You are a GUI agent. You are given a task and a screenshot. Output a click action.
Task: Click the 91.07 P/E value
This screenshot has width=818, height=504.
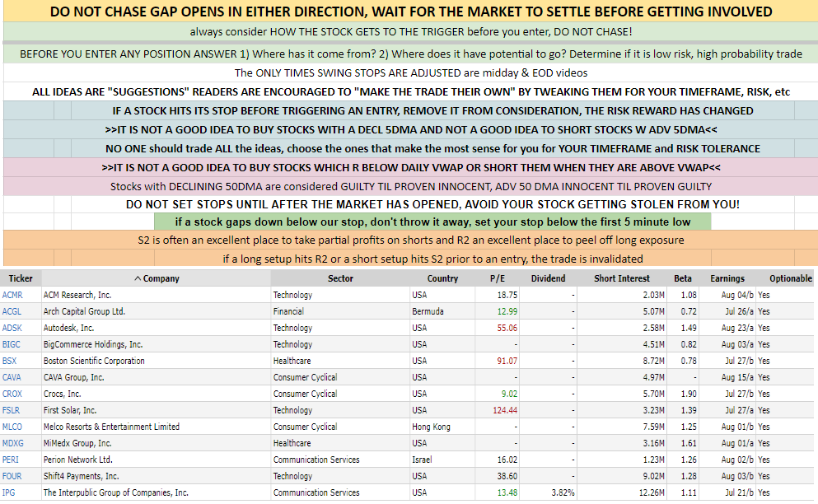pos(507,361)
